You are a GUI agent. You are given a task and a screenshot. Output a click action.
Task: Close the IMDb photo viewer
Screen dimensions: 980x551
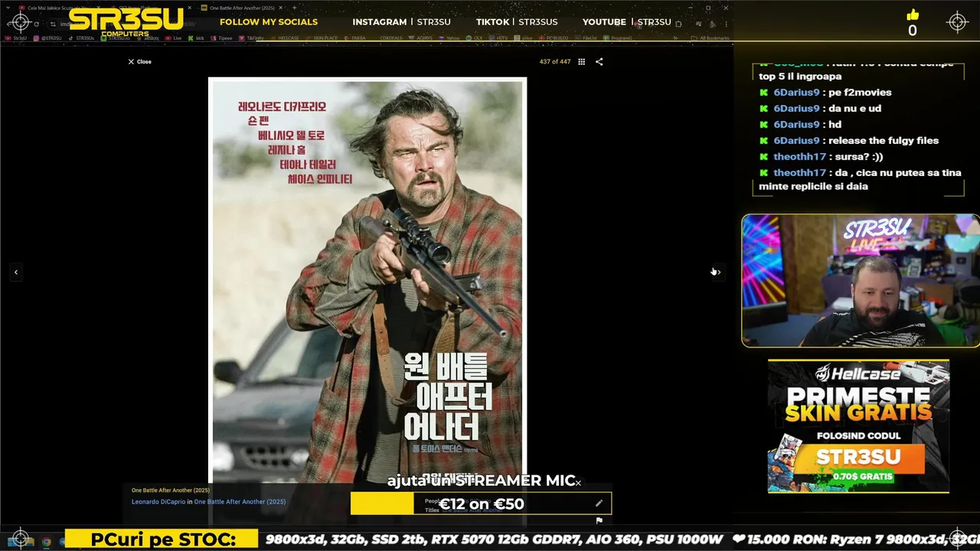pyautogui.click(x=139, y=62)
